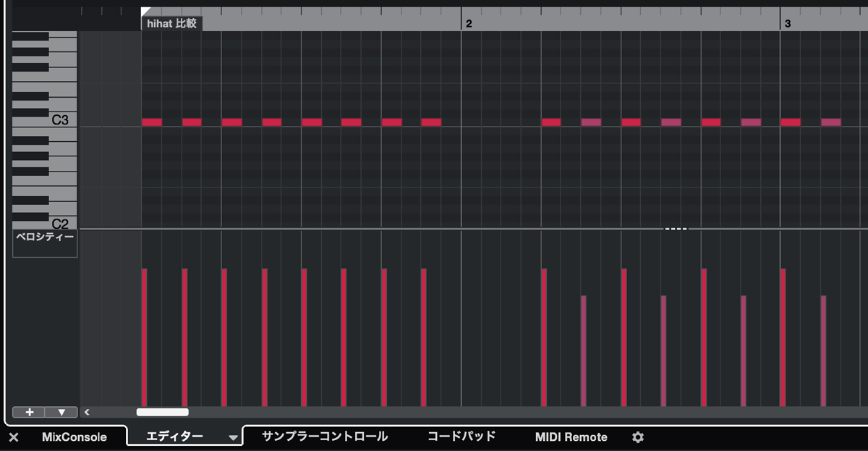Click bar 2 on the ruler

click(x=469, y=24)
